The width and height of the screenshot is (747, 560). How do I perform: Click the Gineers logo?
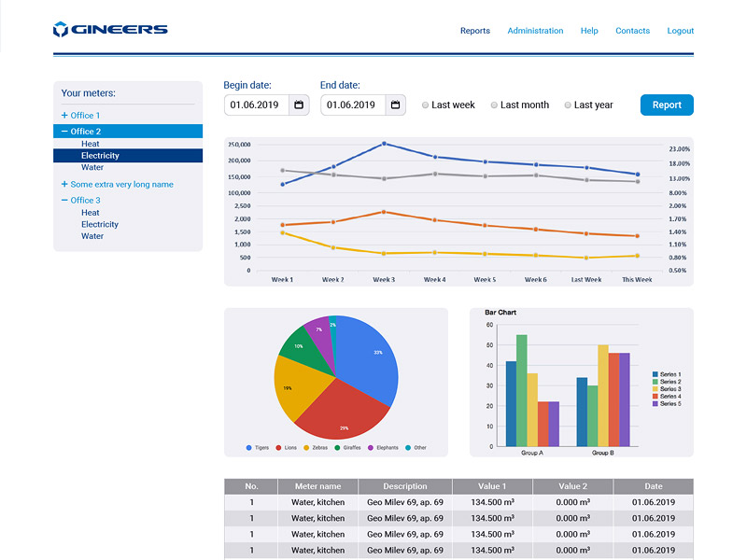pos(110,29)
